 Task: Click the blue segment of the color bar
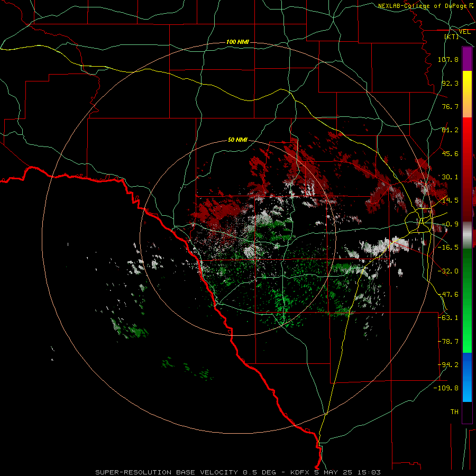pyautogui.click(x=467, y=364)
